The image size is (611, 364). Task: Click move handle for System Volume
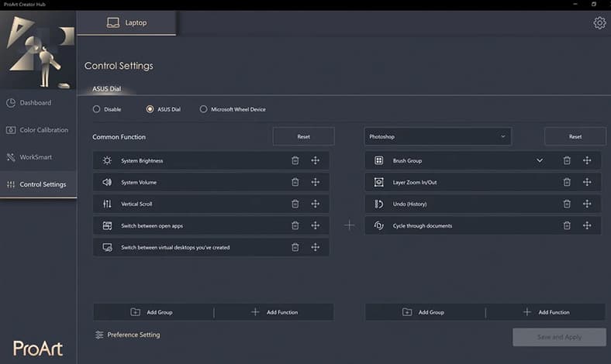pyautogui.click(x=316, y=182)
